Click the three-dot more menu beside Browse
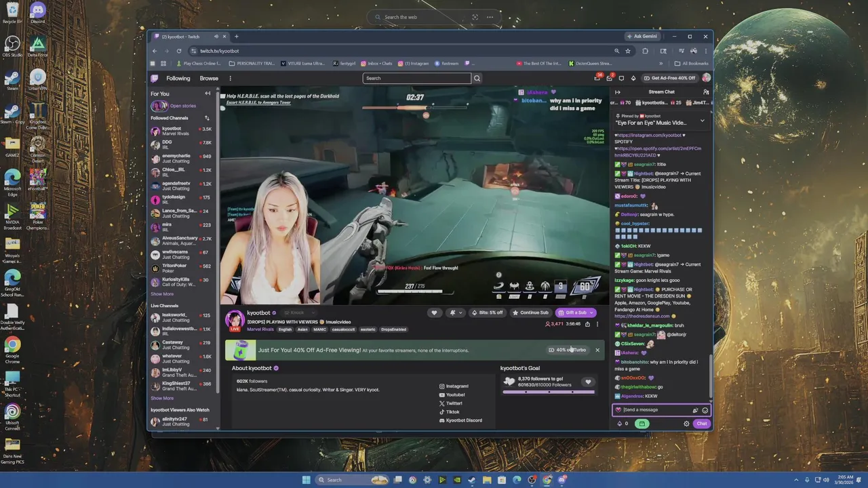The width and height of the screenshot is (868, 488). coord(230,78)
